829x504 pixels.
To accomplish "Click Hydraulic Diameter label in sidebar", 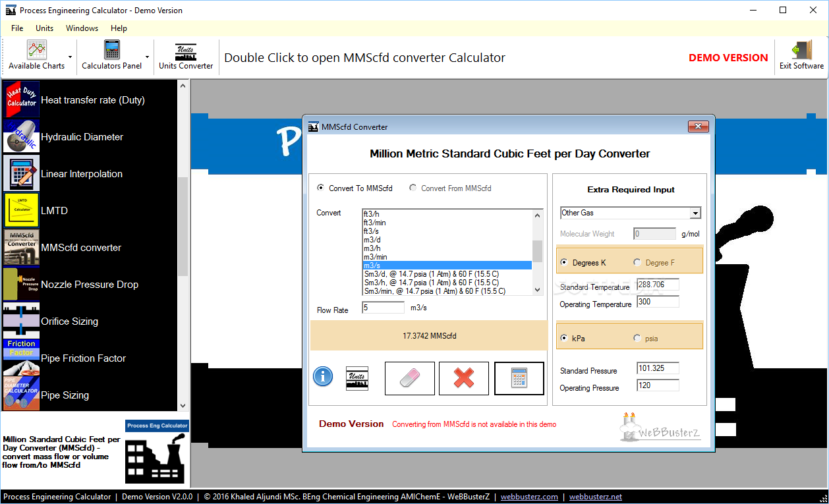I will point(82,137).
